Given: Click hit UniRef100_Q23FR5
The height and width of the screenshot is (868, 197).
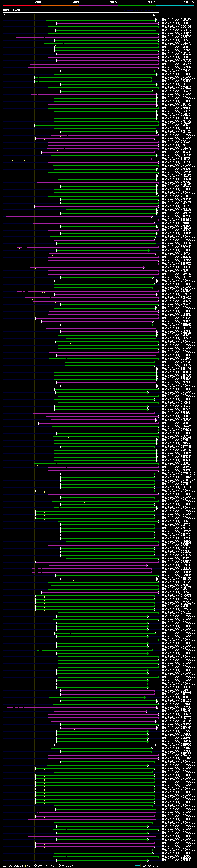Looking at the screenshot, I should (x=177, y=37).
